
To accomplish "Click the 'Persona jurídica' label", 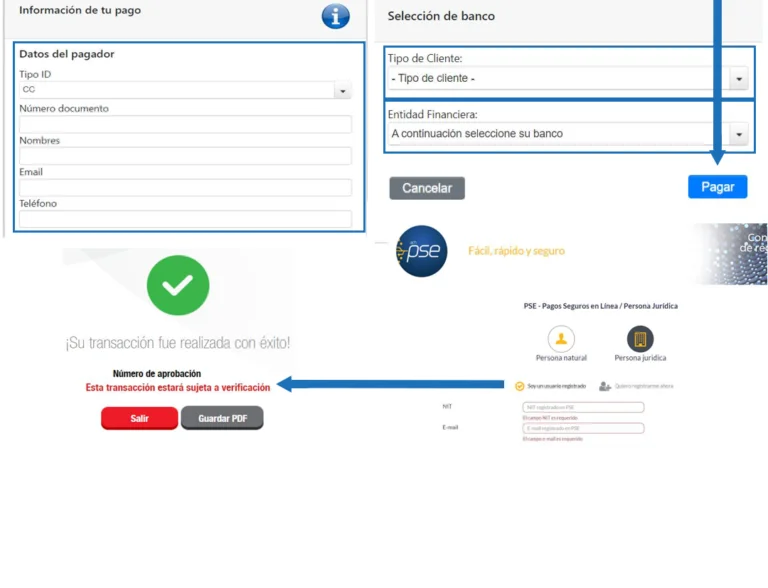I will pos(640,358).
